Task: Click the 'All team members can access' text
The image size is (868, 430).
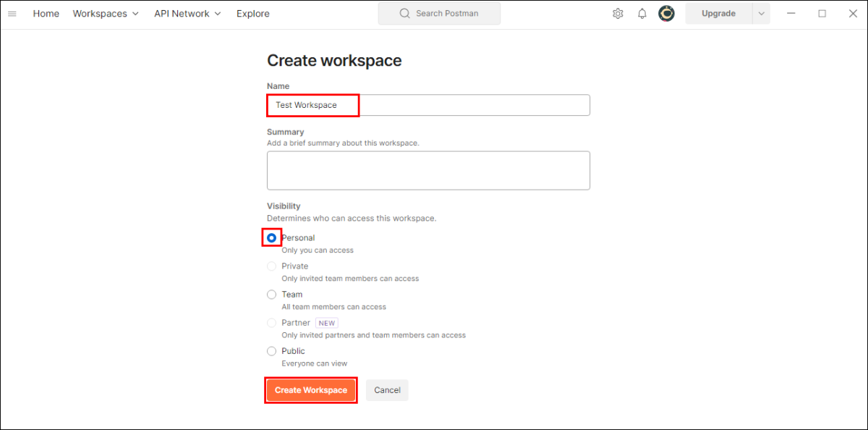Action: click(333, 307)
